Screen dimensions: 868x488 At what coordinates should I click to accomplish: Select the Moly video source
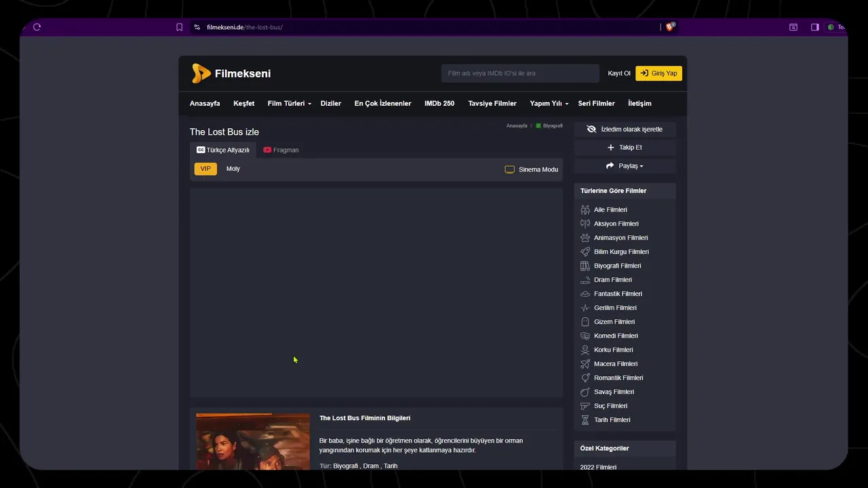[x=233, y=169]
